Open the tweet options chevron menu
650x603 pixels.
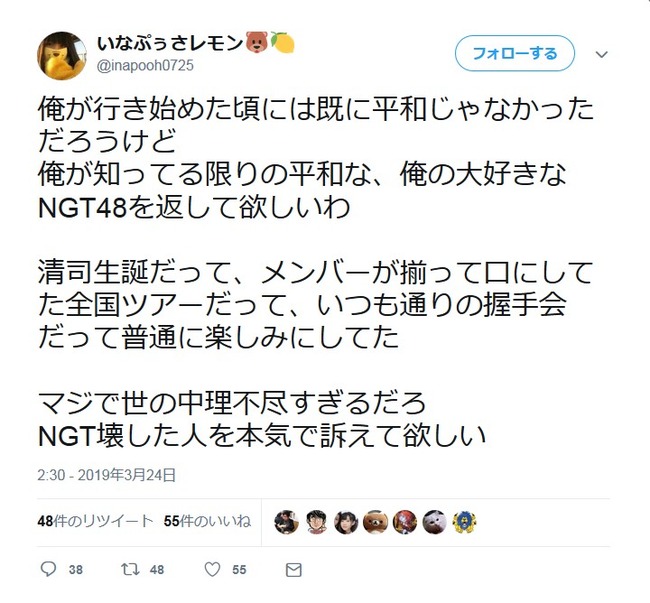coord(601,54)
